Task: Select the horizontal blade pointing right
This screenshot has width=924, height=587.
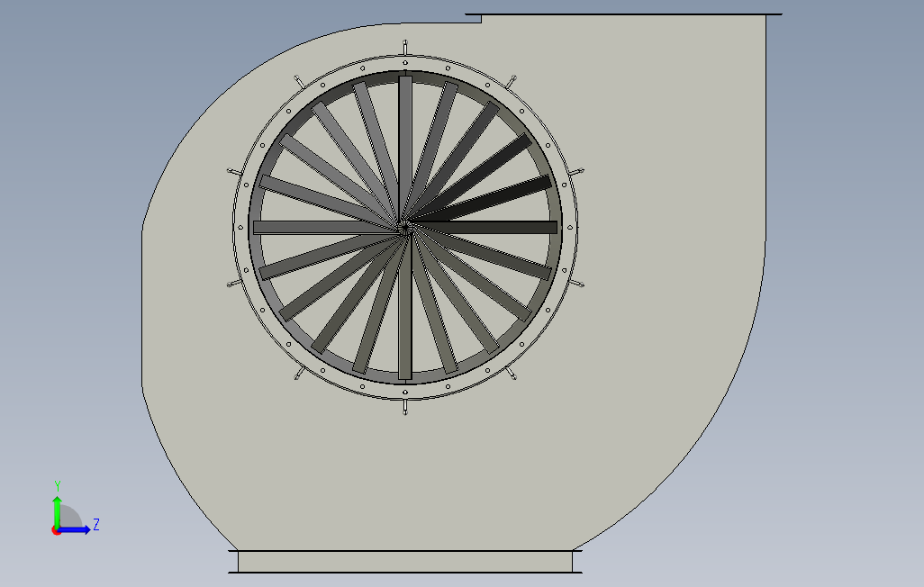Action: pyautogui.click(x=485, y=227)
